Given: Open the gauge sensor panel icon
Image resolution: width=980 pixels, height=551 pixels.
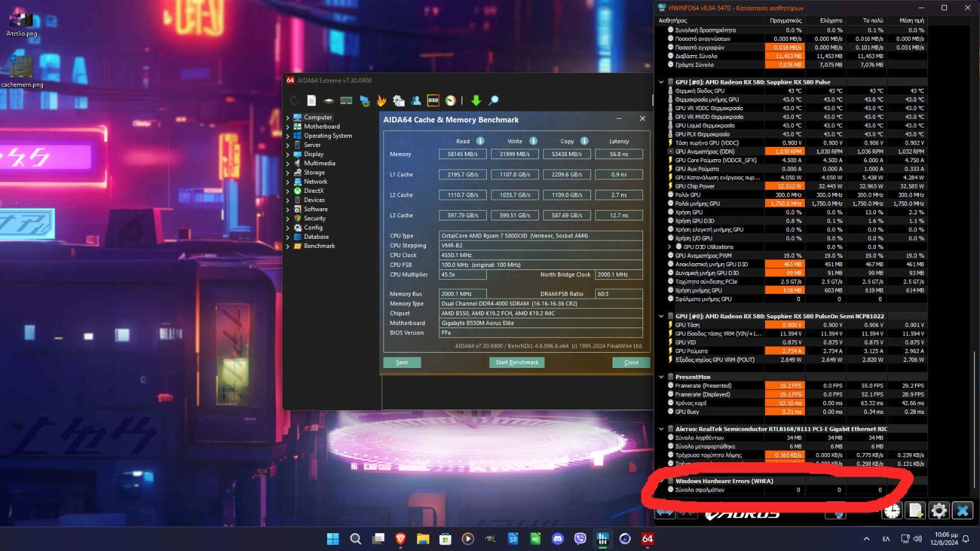Looking at the screenshot, I should click(450, 100).
